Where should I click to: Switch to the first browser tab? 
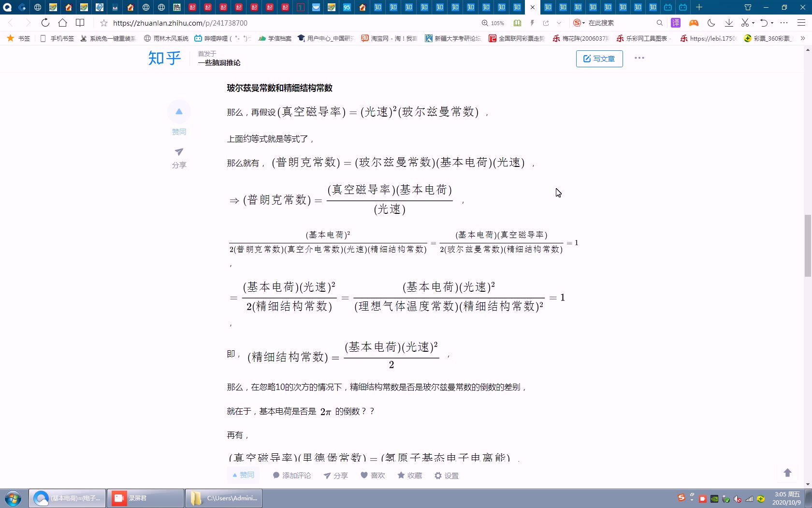pos(7,7)
